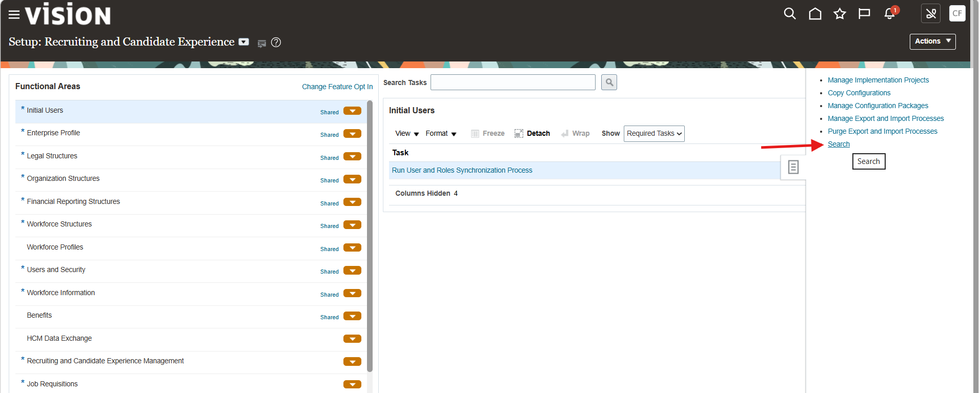Image resolution: width=980 pixels, height=393 pixels.
Task: Open the Favorites star icon
Action: (x=839, y=14)
